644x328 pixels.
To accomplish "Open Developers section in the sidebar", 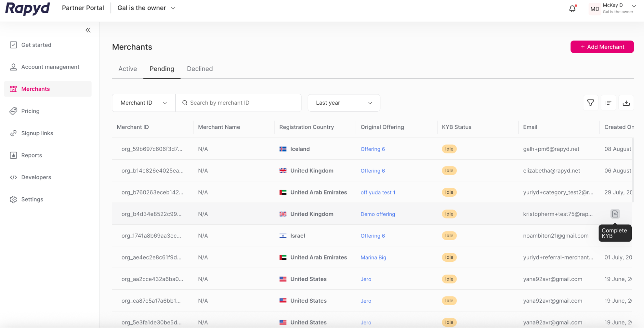I will coord(36,177).
